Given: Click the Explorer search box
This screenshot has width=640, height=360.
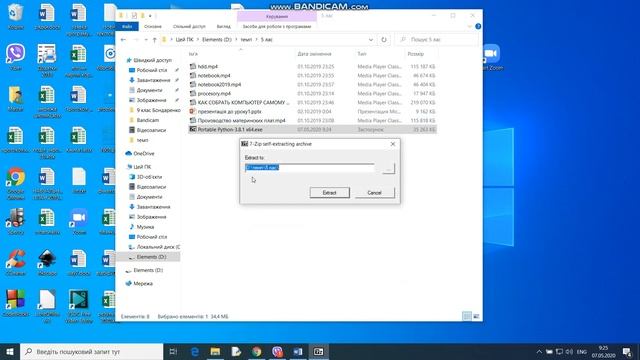Looking at the screenshot, I should tap(437, 40).
